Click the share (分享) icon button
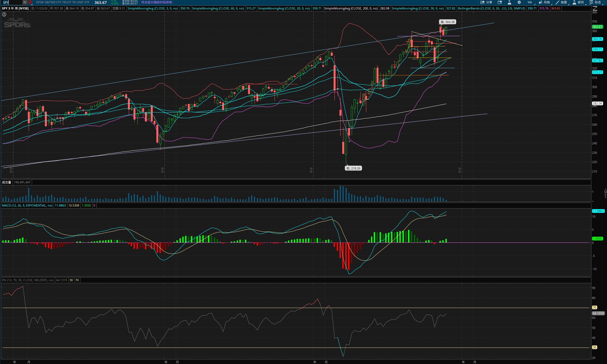Viewport: 607px width, 364px height. coord(486,2)
